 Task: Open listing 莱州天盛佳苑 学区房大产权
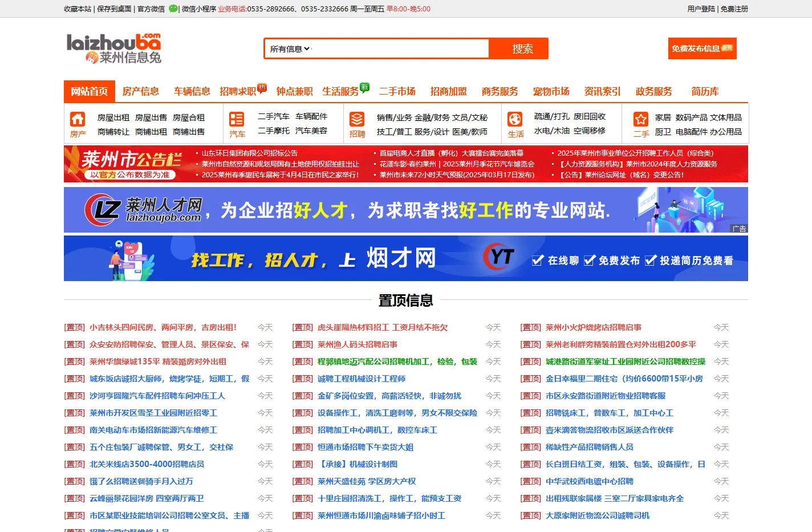(367, 481)
